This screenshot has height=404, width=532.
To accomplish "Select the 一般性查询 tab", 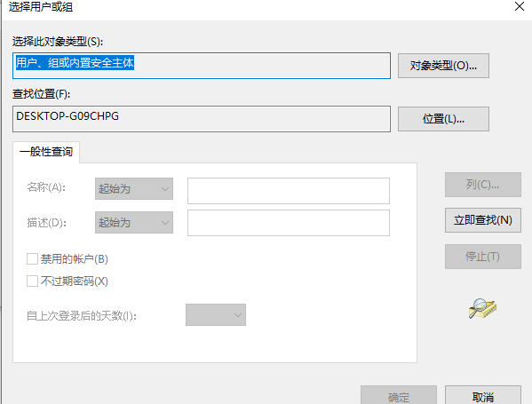I will pos(46,152).
